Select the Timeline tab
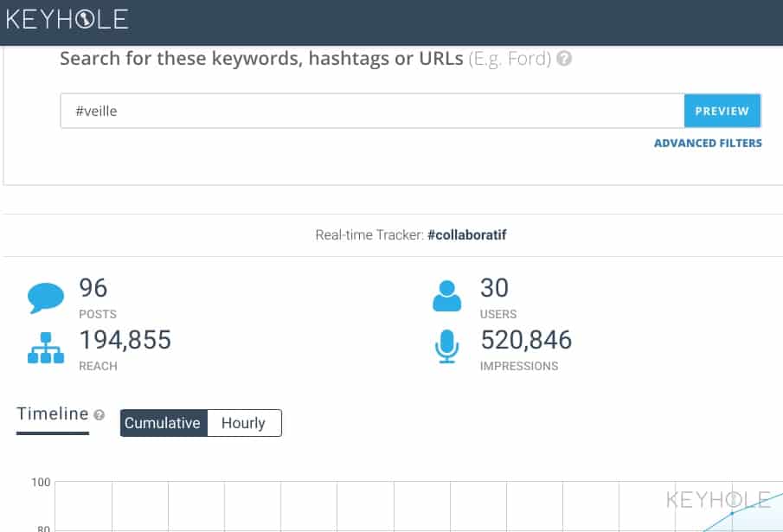The width and height of the screenshot is (783, 532). pos(53,414)
